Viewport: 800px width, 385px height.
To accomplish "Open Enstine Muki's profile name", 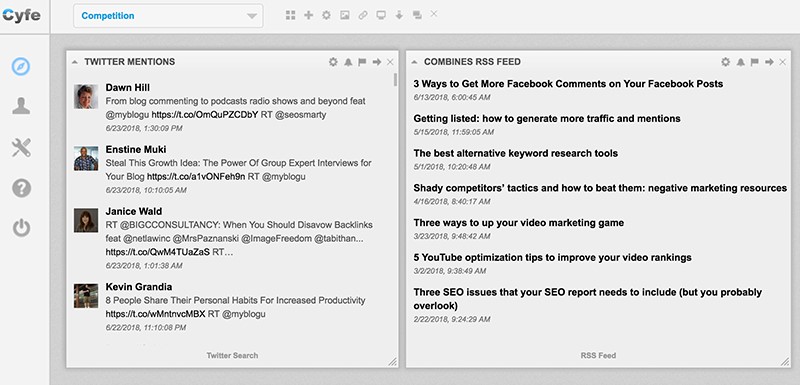I will coord(136,149).
